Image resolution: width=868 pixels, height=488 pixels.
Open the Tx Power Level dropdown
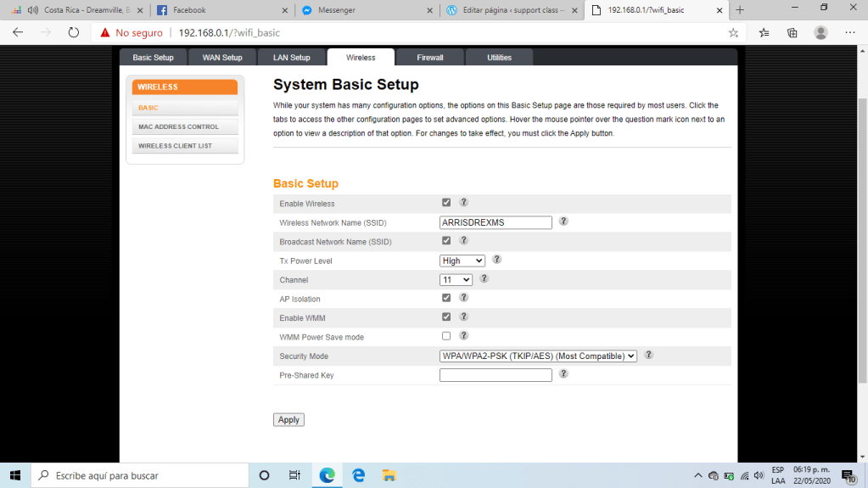462,261
